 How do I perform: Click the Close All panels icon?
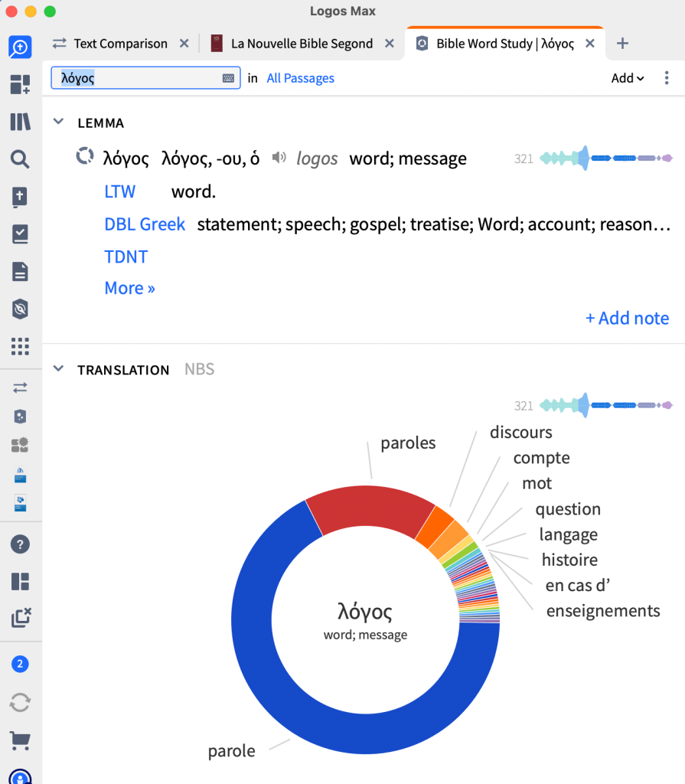(20, 618)
